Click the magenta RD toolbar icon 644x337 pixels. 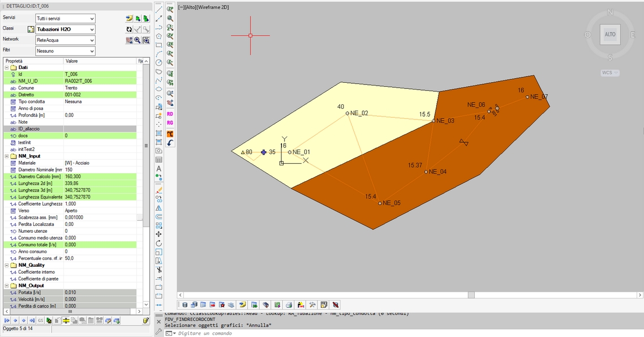pyautogui.click(x=170, y=114)
